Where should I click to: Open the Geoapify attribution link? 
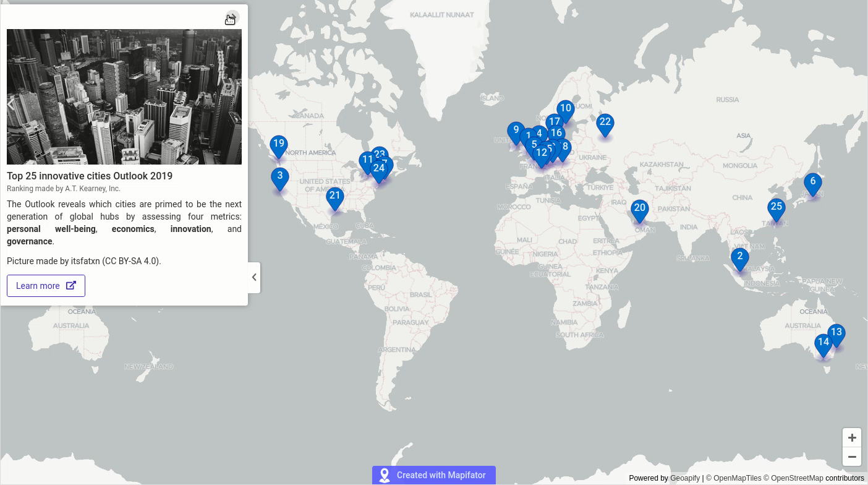[x=684, y=478]
